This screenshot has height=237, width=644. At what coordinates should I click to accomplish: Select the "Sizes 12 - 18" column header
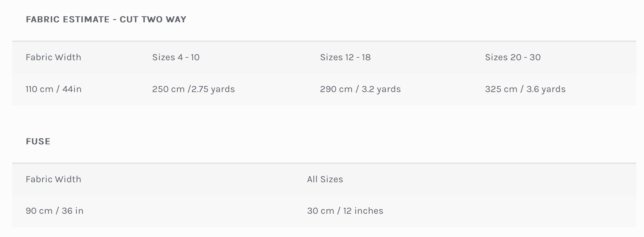(345, 57)
